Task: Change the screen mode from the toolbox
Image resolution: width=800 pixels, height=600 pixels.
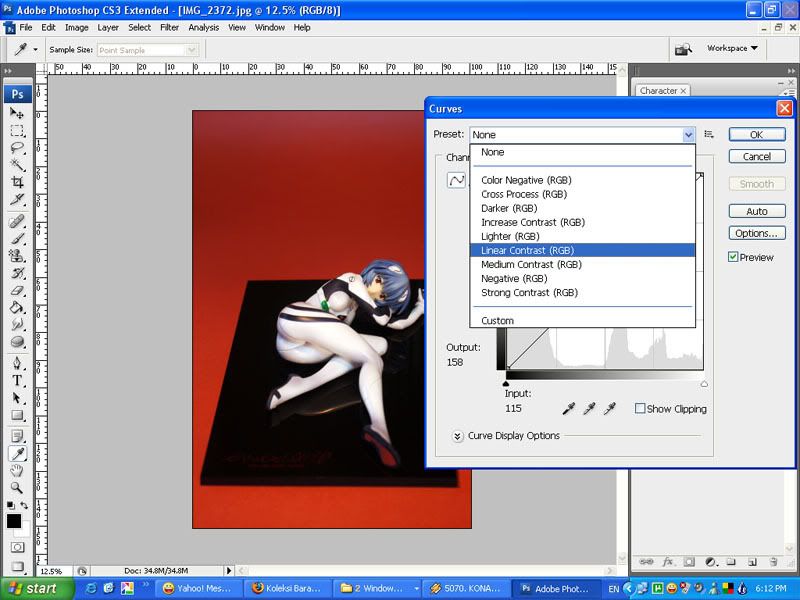Action: pyautogui.click(x=17, y=566)
